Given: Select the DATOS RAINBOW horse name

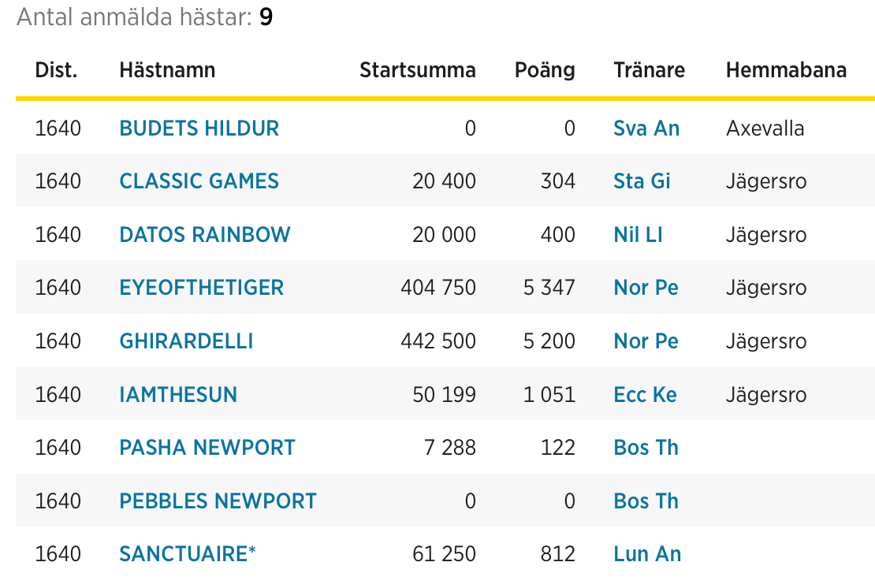Looking at the screenshot, I should pyautogui.click(x=205, y=234).
